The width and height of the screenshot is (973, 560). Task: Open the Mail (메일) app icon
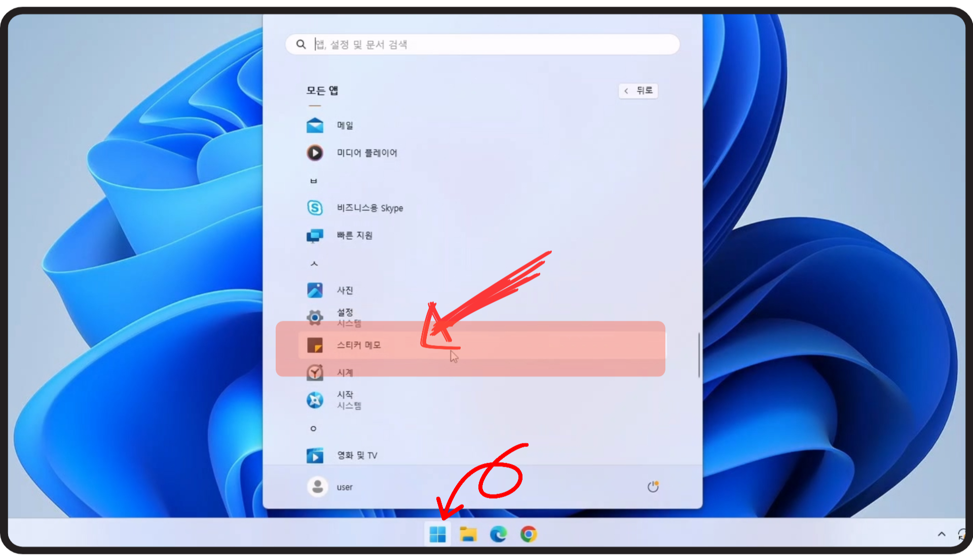(x=315, y=125)
